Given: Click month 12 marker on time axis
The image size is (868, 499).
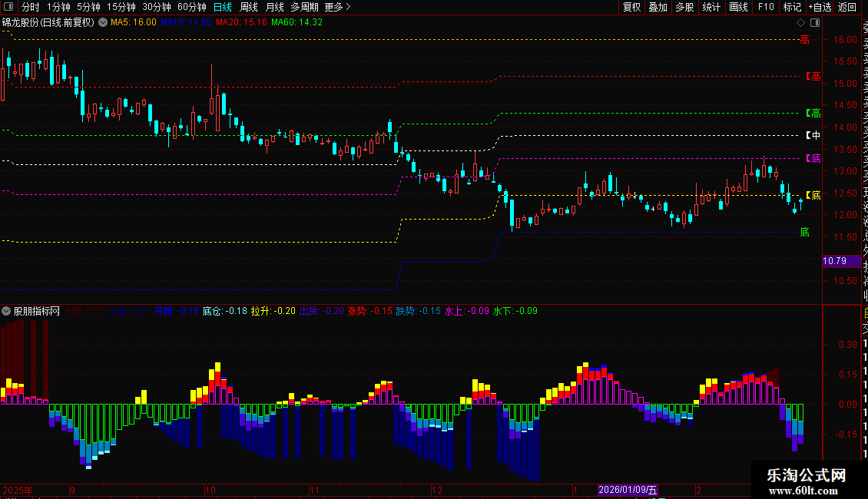Looking at the screenshot, I should [437, 491].
